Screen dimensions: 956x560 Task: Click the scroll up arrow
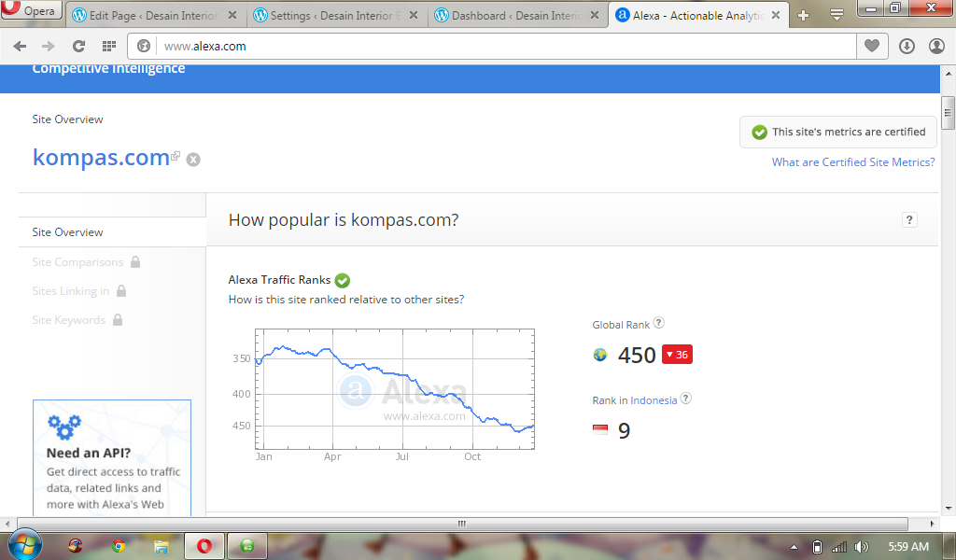click(x=948, y=73)
